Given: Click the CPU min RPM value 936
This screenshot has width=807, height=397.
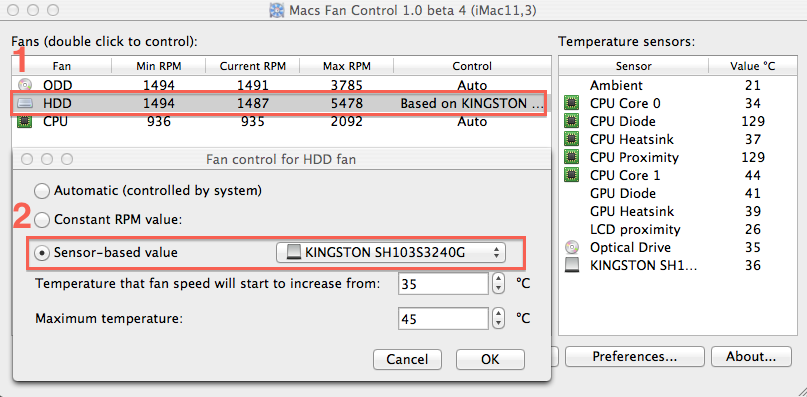Looking at the screenshot, I should click(159, 122).
